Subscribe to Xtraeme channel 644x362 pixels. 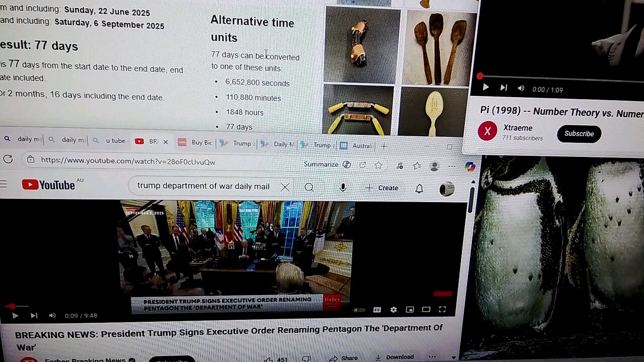pos(579,134)
